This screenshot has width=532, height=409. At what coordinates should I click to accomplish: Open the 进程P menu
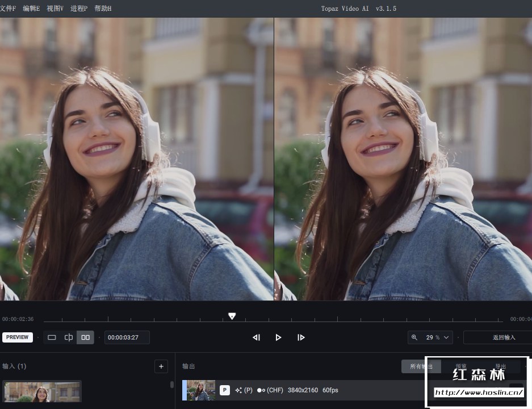click(79, 9)
